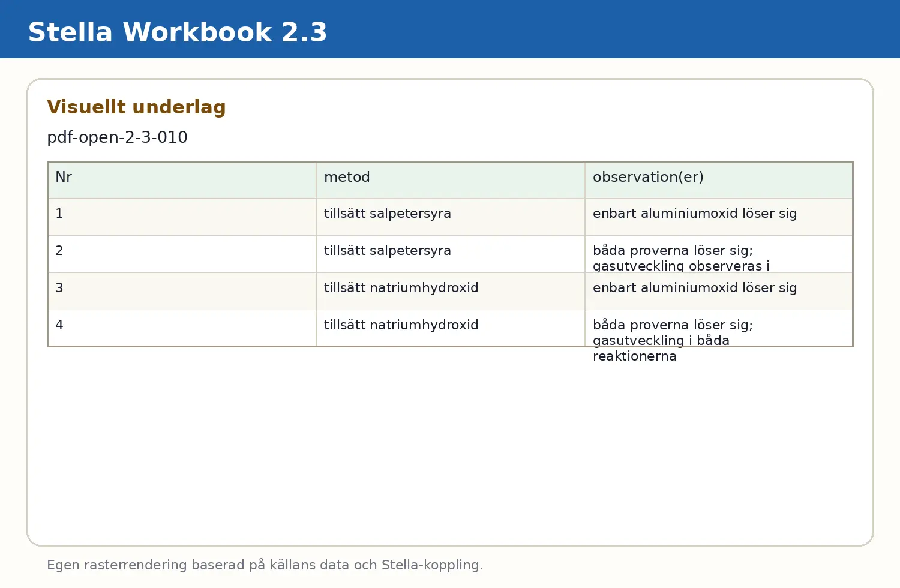900x588 pixels.
Task: Select row number 3 cell
Action: [x=182, y=292]
